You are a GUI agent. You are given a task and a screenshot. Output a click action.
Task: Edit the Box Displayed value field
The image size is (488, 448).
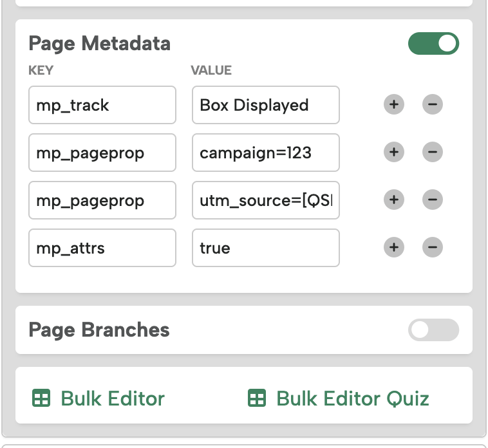(265, 105)
